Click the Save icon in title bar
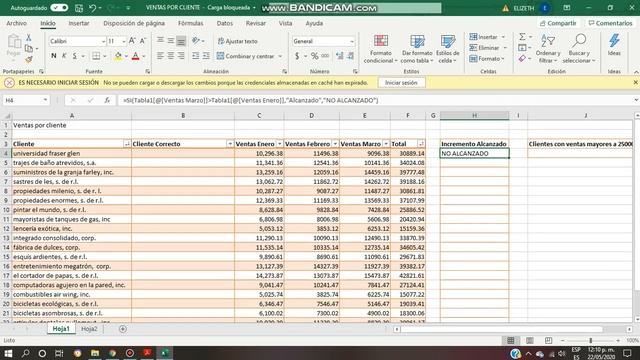The width and height of the screenshot is (640, 360). (79, 8)
